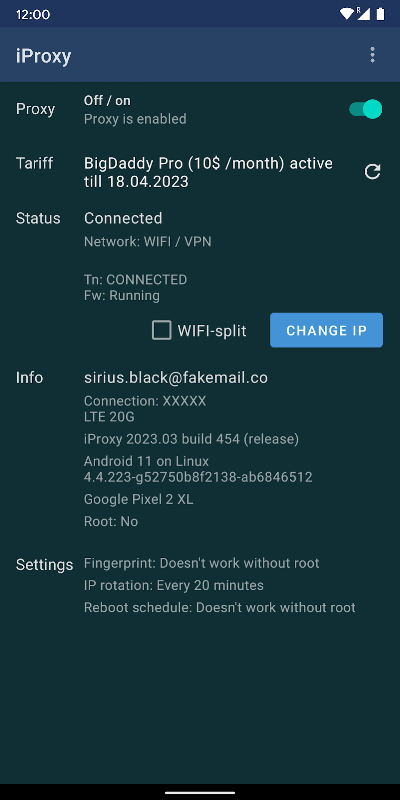Tap the battery status bar icon
This screenshot has height=800, width=400.
pyautogui.click(x=380, y=14)
